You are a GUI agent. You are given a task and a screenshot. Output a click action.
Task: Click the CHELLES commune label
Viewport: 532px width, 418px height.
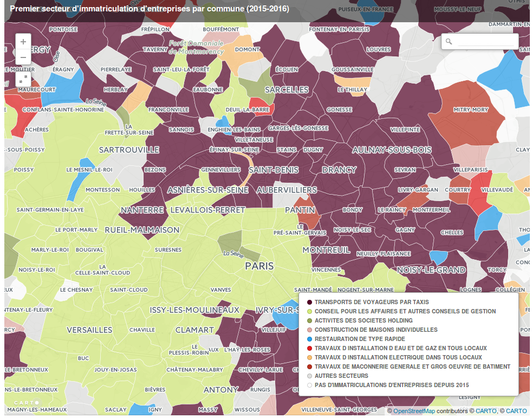pos(452,233)
